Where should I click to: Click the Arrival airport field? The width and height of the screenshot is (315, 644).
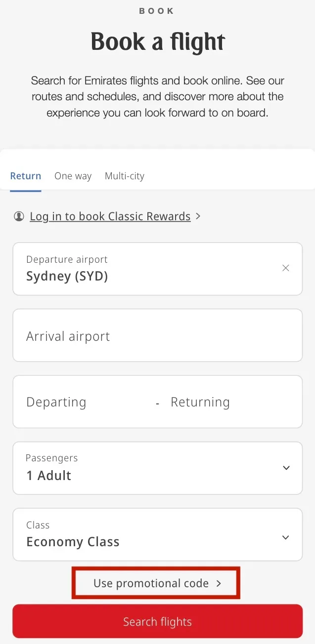pos(157,335)
